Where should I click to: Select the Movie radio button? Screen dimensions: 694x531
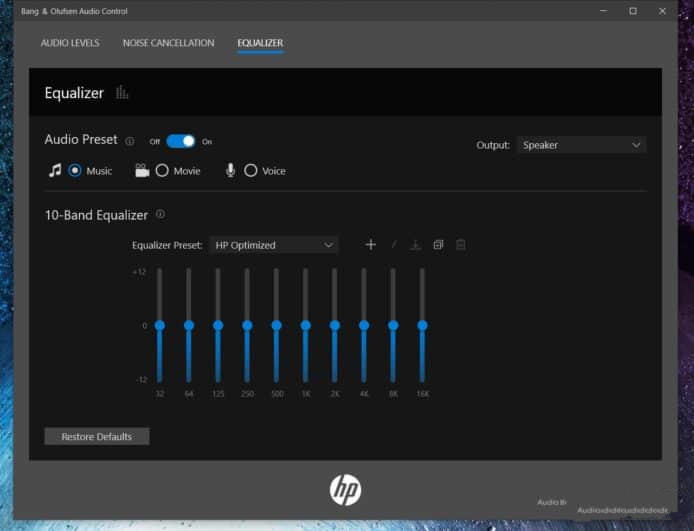(162, 171)
